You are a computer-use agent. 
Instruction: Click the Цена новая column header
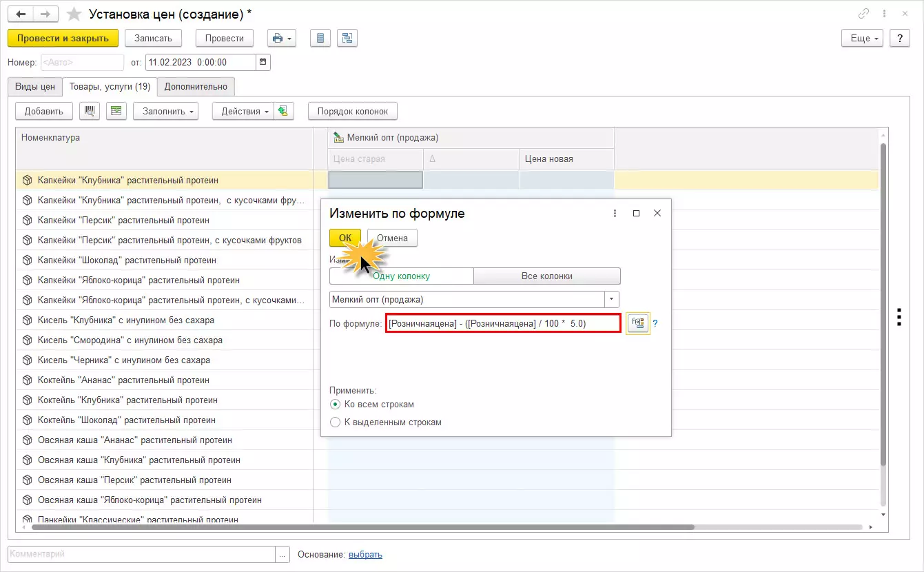[566, 159]
